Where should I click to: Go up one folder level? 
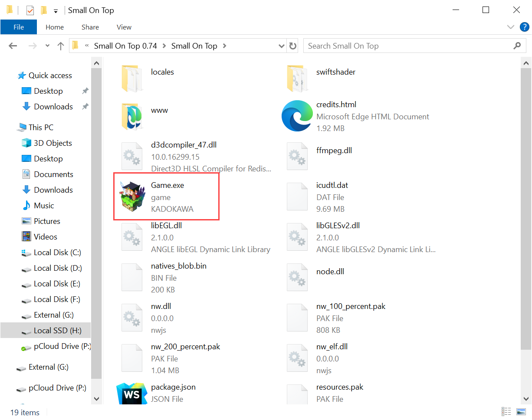pos(61,46)
